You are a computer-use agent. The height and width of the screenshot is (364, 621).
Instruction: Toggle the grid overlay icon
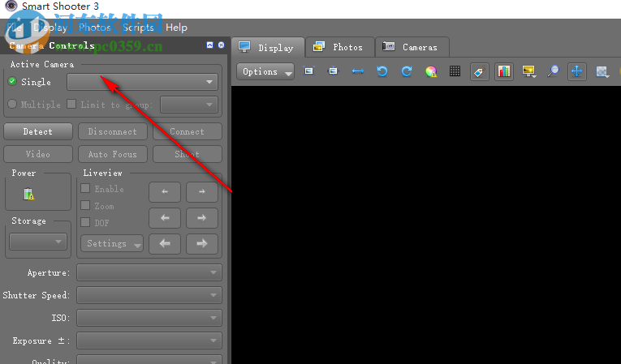455,71
